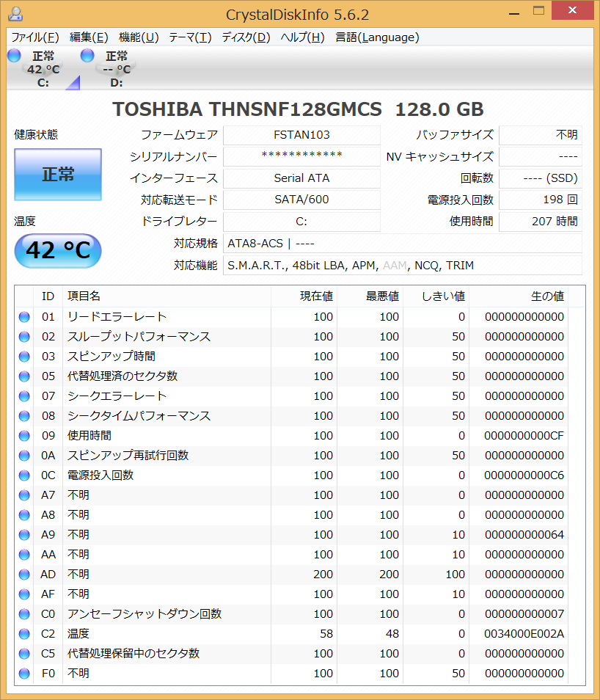Close the CrystalDiskInfo window
This screenshot has height=700, width=600.
tap(572, 10)
